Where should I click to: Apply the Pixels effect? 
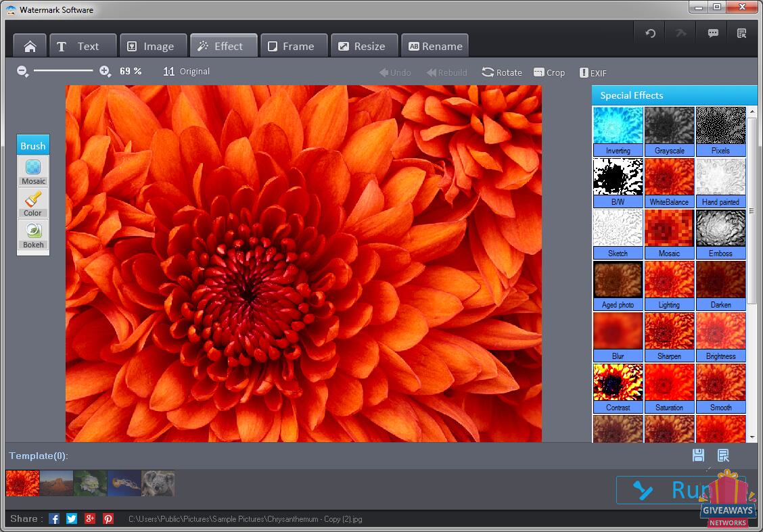(720, 131)
